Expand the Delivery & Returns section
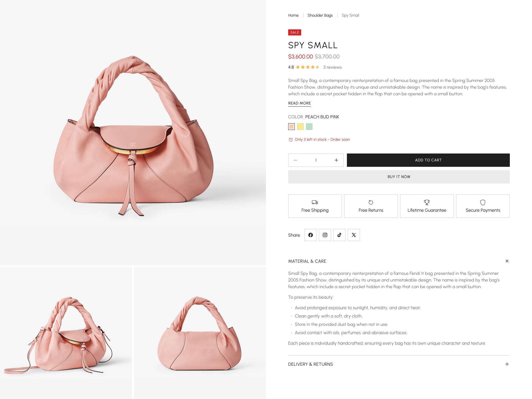This screenshot has width=532, height=399. 507,364
